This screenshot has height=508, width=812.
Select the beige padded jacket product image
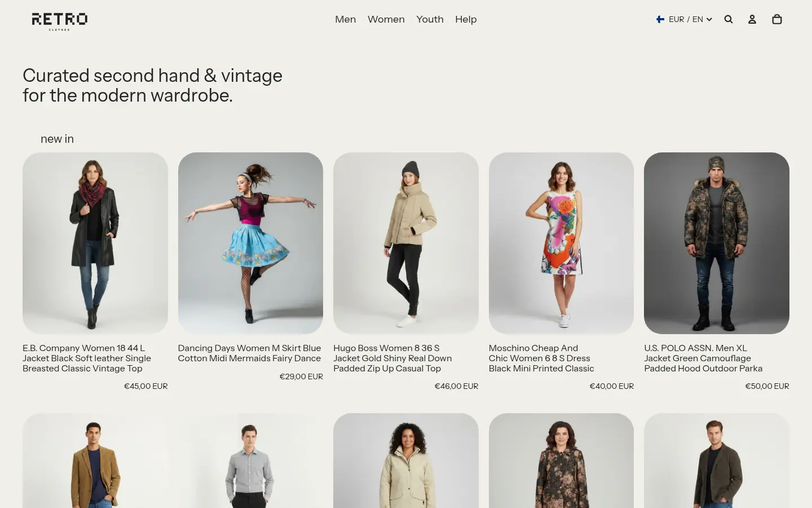click(x=406, y=243)
